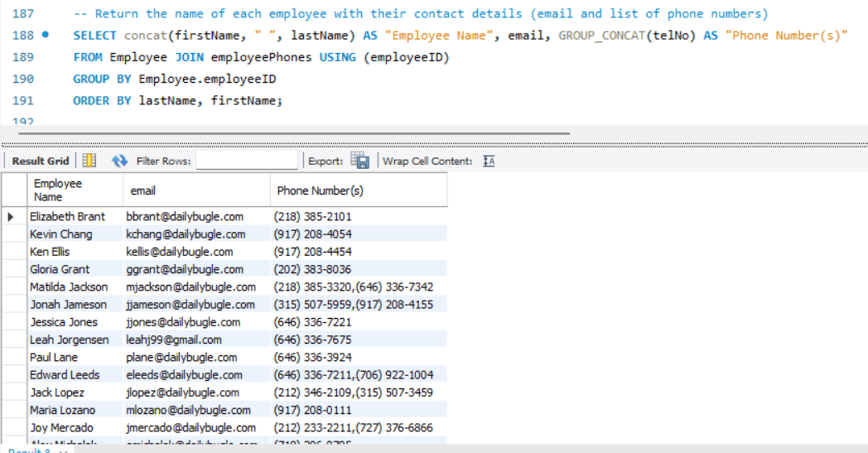The height and width of the screenshot is (453, 868).
Task: Select cell Paul Lane
Action: click(x=75, y=358)
